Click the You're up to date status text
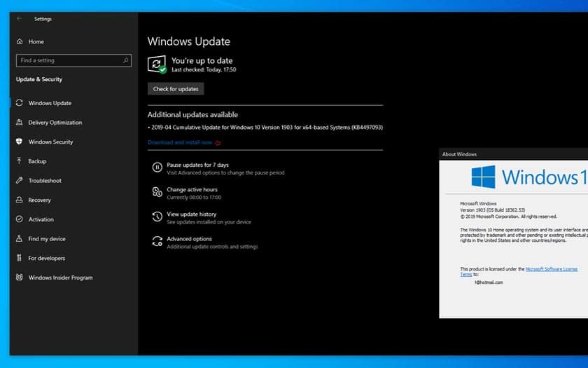588x368 pixels. 202,60
